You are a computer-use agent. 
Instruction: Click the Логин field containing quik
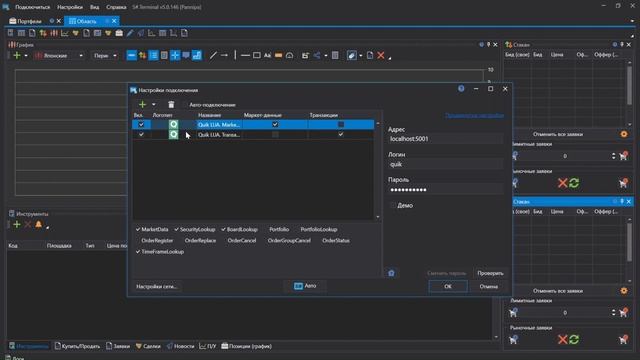445,164
